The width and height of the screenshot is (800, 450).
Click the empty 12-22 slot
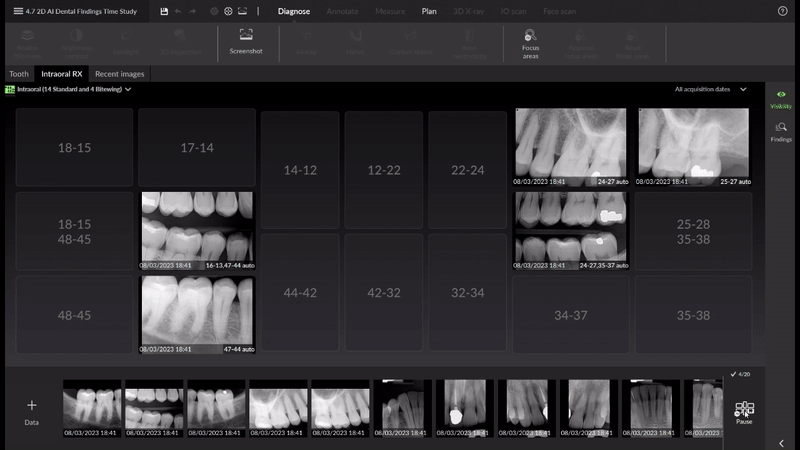point(384,170)
